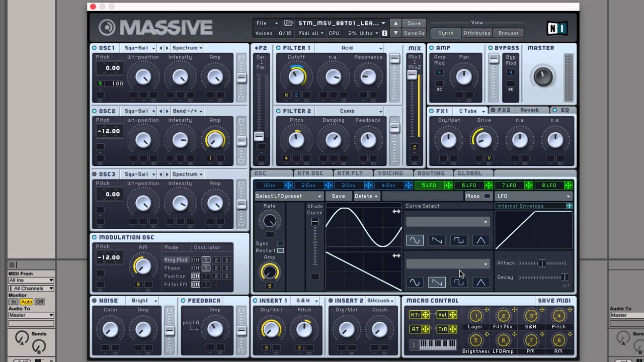Click the AT macro drag handle
Image resolution: width=644 pixels, height=362 pixels.
tap(426, 329)
